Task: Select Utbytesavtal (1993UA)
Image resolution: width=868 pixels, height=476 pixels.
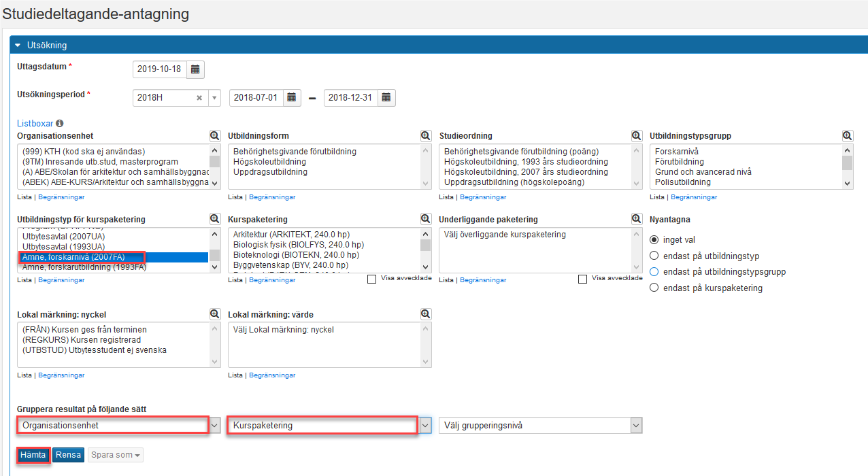Action: (63, 246)
